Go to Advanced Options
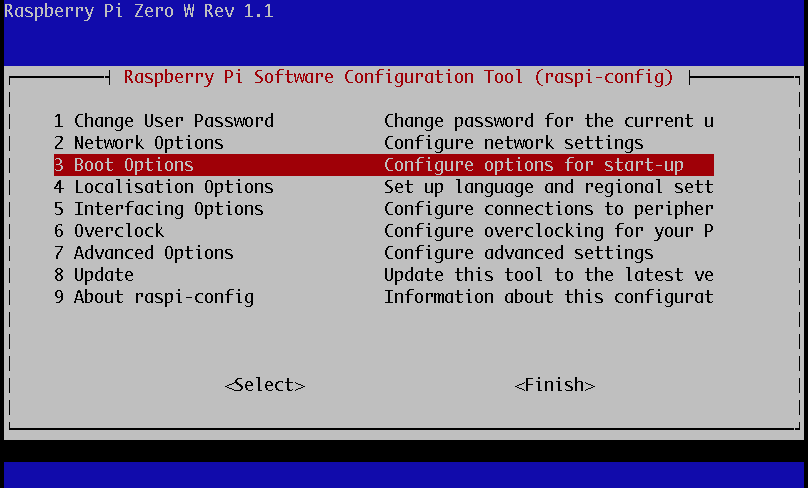The width and height of the screenshot is (808, 488). pos(143,253)
